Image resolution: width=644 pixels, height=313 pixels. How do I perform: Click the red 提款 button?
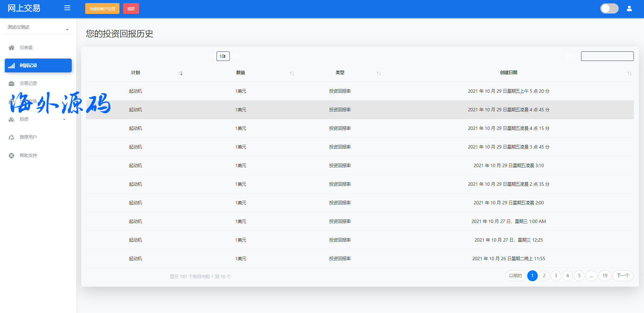(x=131, y=9)
